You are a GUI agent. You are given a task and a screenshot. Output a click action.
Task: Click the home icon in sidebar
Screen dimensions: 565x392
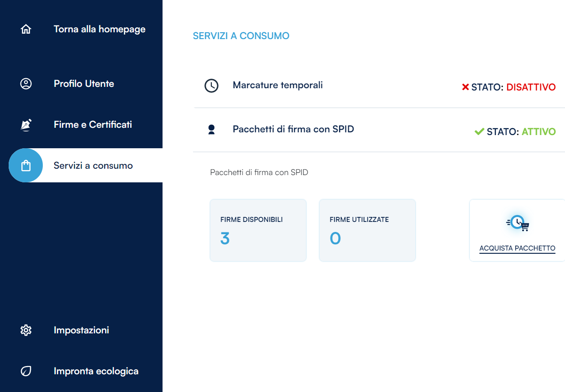point(26,29)
